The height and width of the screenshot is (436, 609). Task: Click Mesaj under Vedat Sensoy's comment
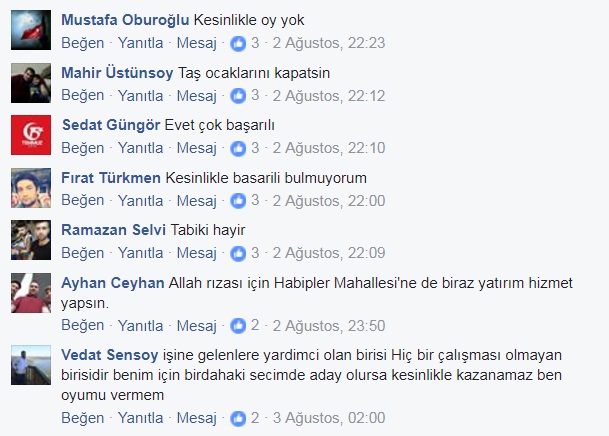point(197,418)
